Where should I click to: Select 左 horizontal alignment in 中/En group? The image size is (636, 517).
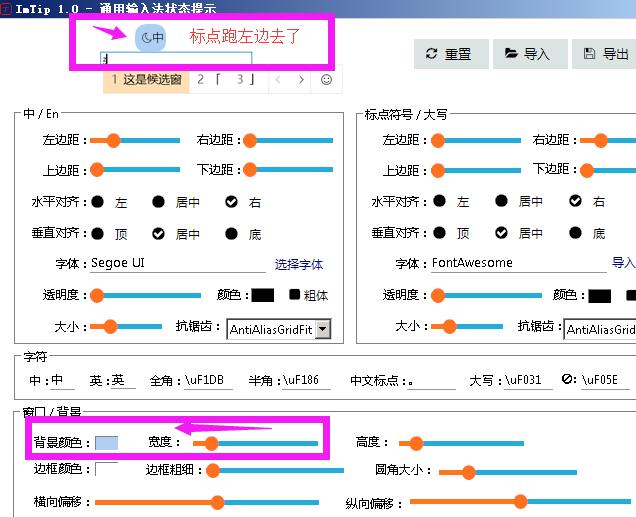point(98,202)
